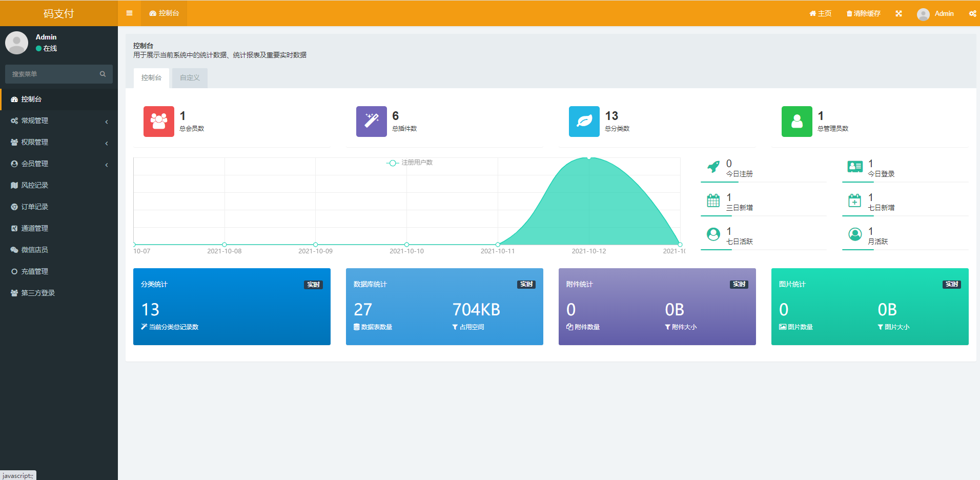
Task: Click the purple magic wand plugins icon
Action: tap(372, 122)
